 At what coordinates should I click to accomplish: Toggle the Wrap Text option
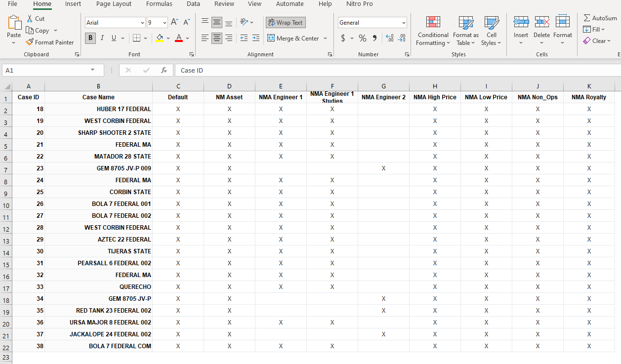286,23
